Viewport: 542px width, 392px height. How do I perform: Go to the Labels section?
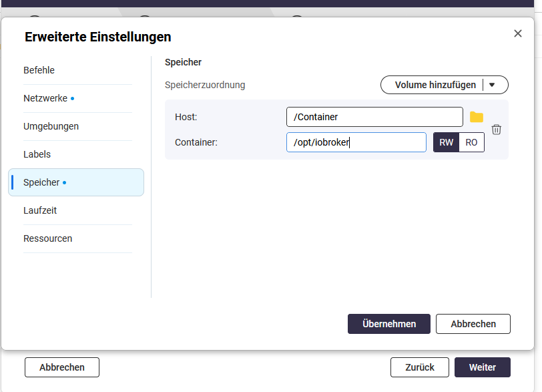37,154
